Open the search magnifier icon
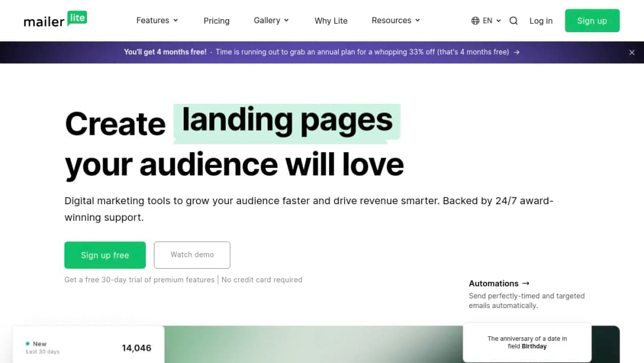Viewport: 644px width, 363px height. click(513, 20)
